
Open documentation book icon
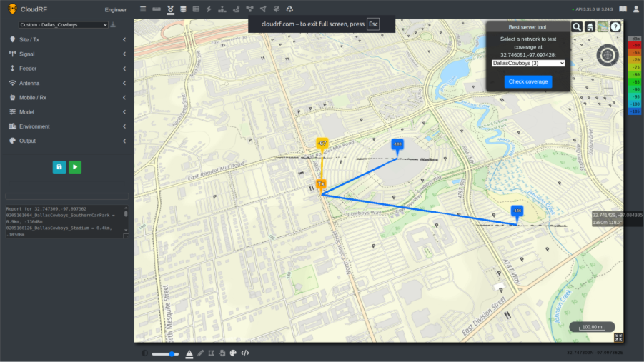click(623, 9)
